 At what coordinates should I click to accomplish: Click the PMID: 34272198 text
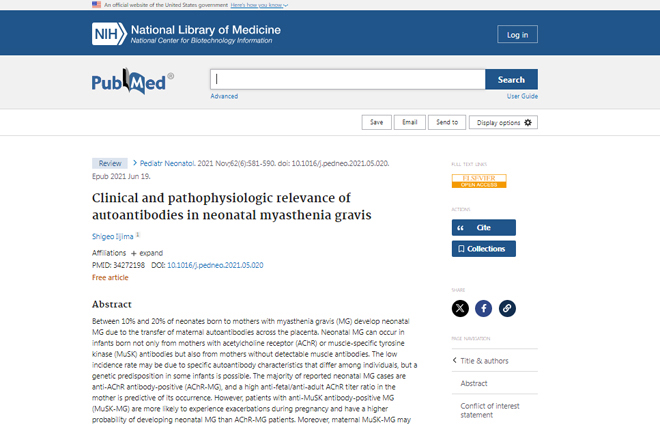pos(118,265)
